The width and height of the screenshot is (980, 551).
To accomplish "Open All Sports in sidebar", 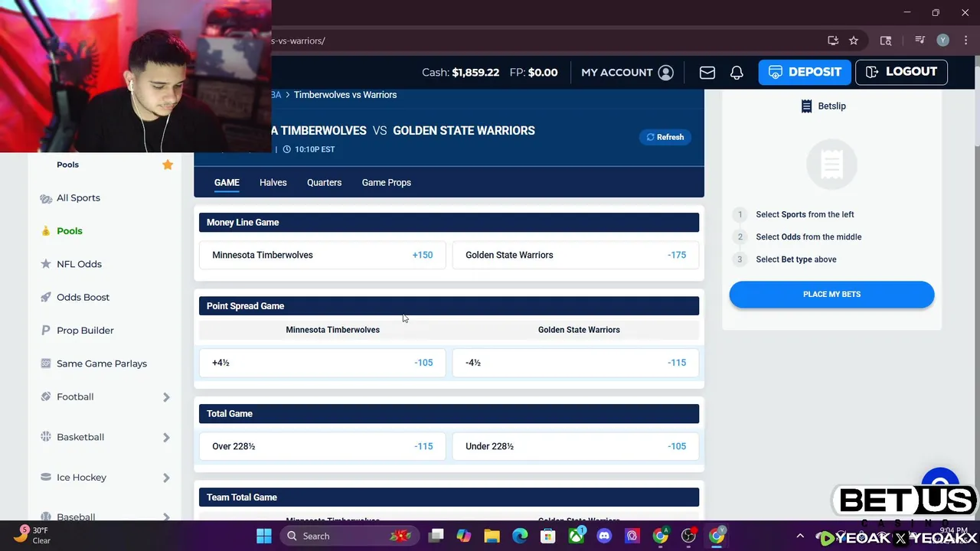I will point(78,198).
